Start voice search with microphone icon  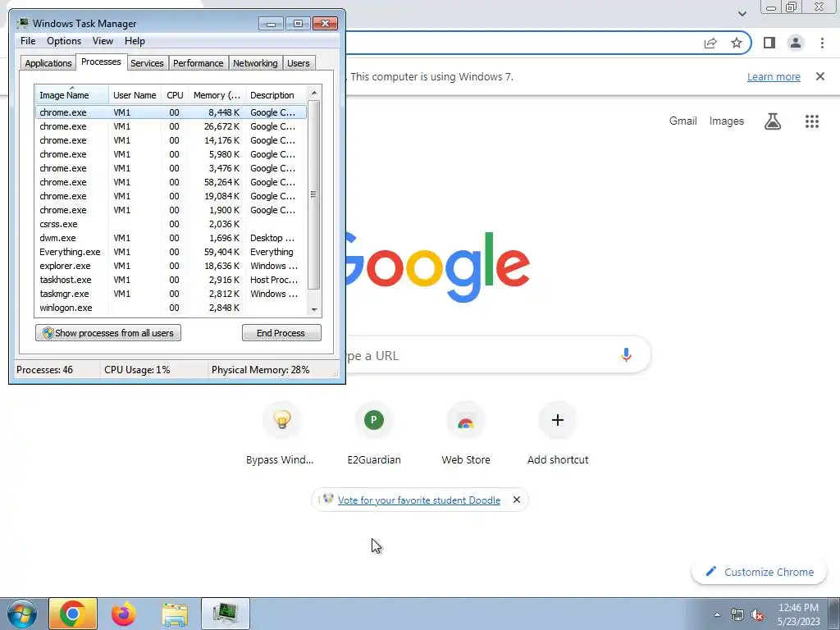click(626, 354)
